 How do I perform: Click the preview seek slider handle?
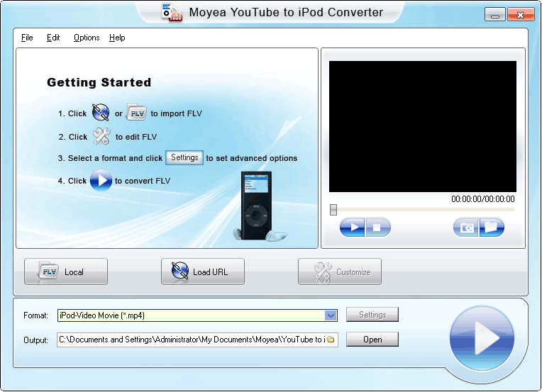333,209
